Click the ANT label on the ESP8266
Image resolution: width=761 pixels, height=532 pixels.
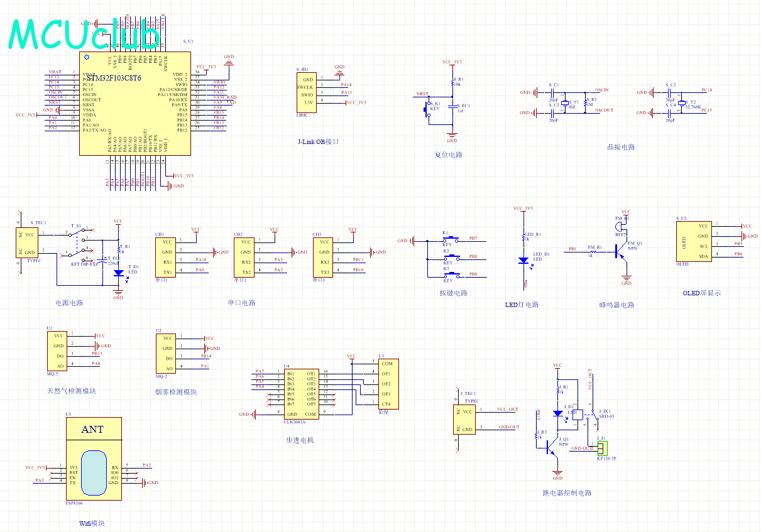(93, 430)
